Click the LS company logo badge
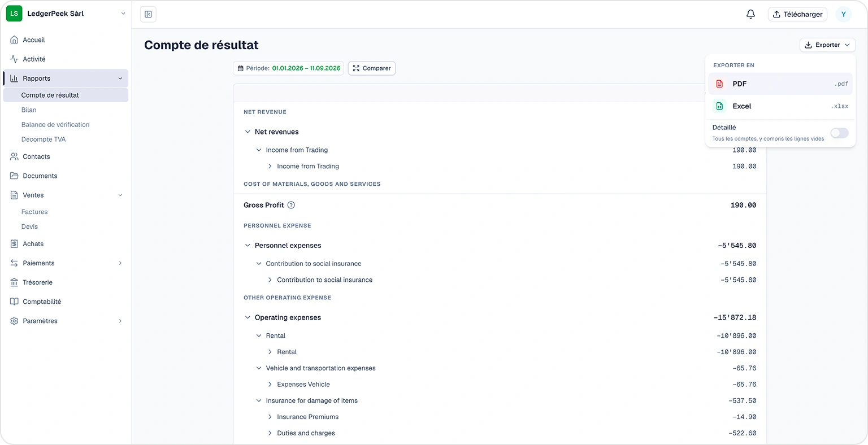This screenshot has height=445, width=868. (14, 14)
